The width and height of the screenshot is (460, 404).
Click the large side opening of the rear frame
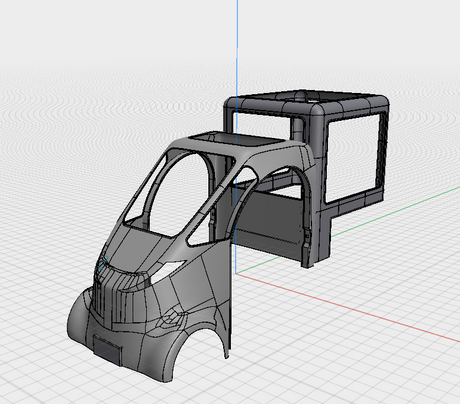[x=353, y=158]
